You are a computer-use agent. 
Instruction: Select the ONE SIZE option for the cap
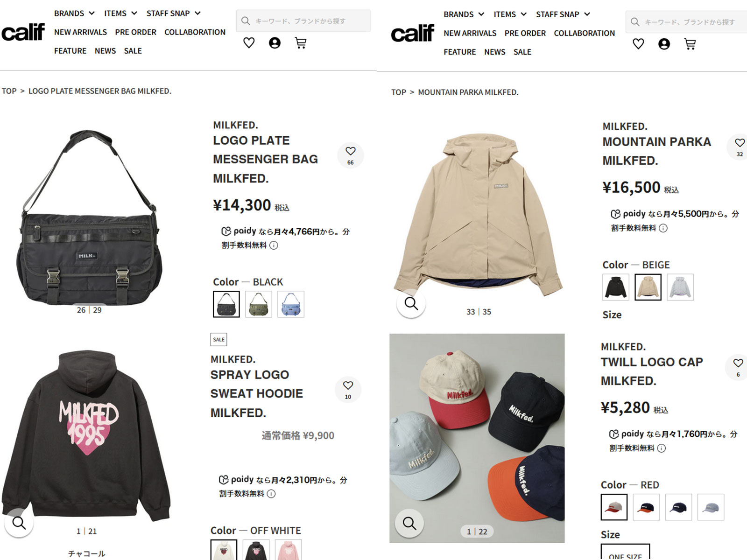pos(625,553)
